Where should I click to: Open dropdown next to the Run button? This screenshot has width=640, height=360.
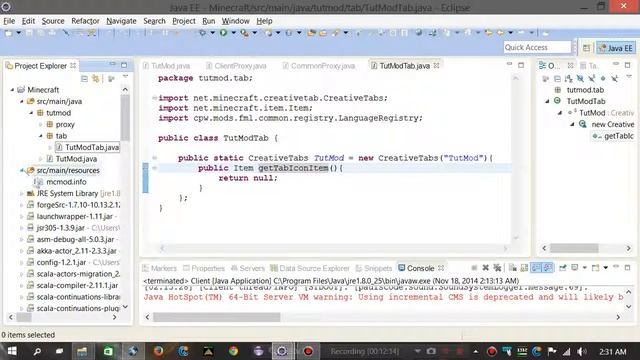(233, 33)
